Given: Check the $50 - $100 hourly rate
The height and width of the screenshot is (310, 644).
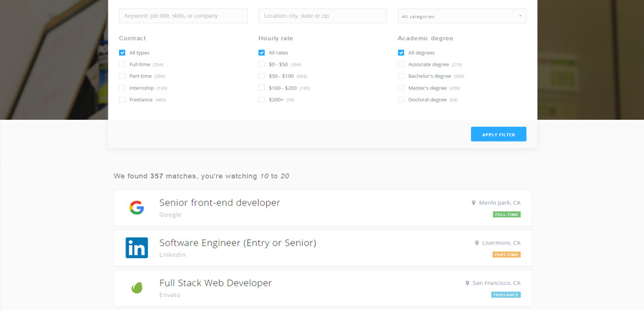Looking at the screenshot, I should coord(262,76).
